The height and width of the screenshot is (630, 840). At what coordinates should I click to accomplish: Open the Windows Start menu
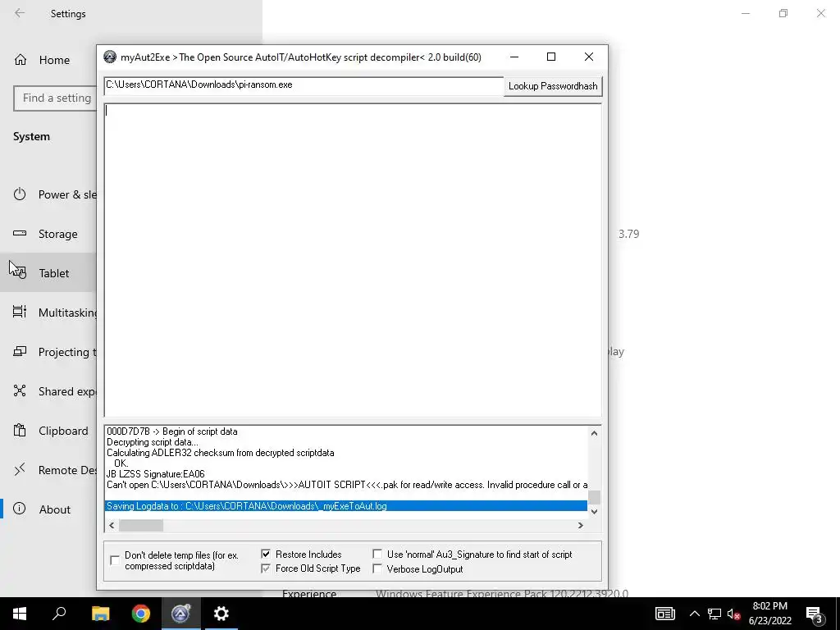pos(20,614)
